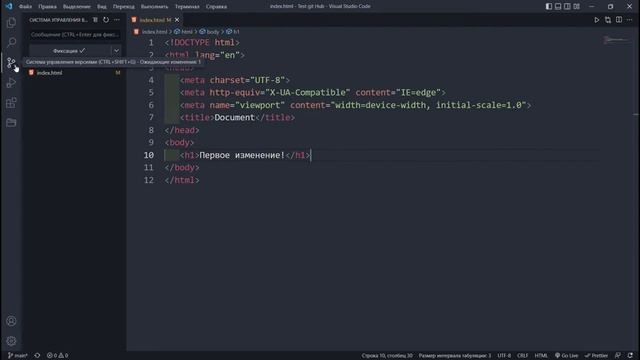Click the VS Code logo icon

tap(9, 6)
